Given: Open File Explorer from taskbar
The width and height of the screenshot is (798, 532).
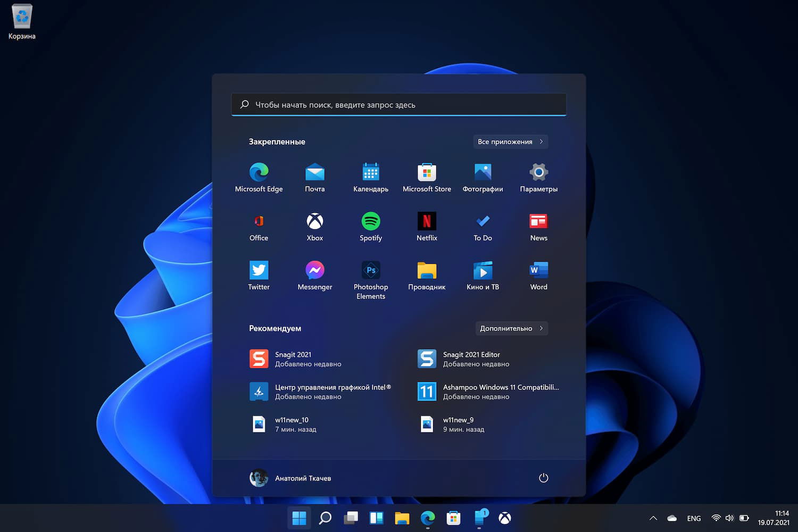Looking at the screenshot, I should (402, 518).
